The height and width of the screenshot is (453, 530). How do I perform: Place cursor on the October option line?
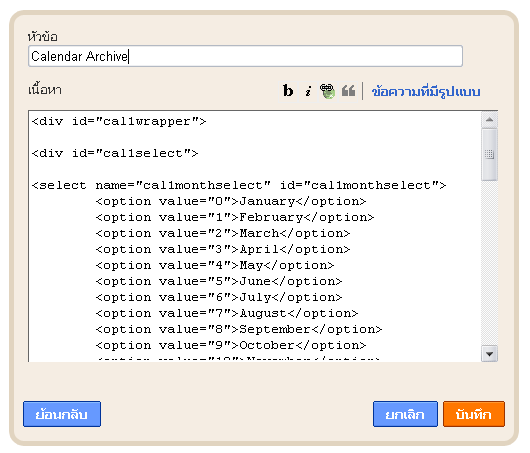point(231,345)
